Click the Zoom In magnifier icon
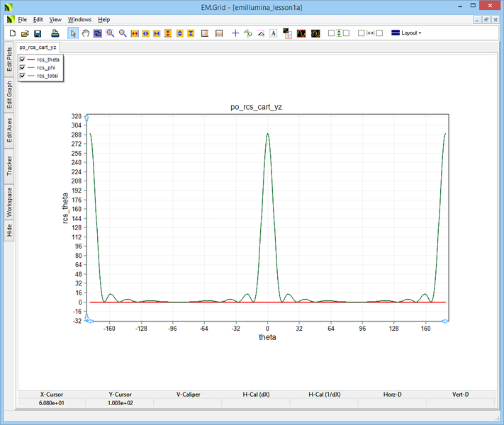 tap(111, 33)
